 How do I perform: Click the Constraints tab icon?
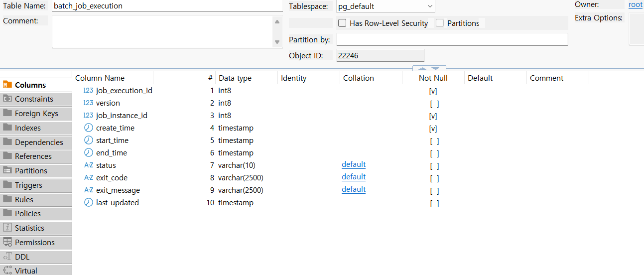[x=7, y=99]
